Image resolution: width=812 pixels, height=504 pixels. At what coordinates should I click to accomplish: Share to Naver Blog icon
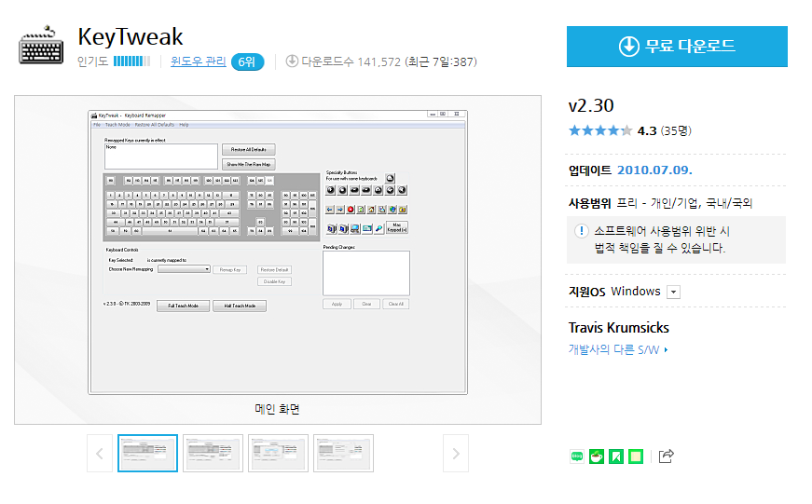(x=577, y=456)
